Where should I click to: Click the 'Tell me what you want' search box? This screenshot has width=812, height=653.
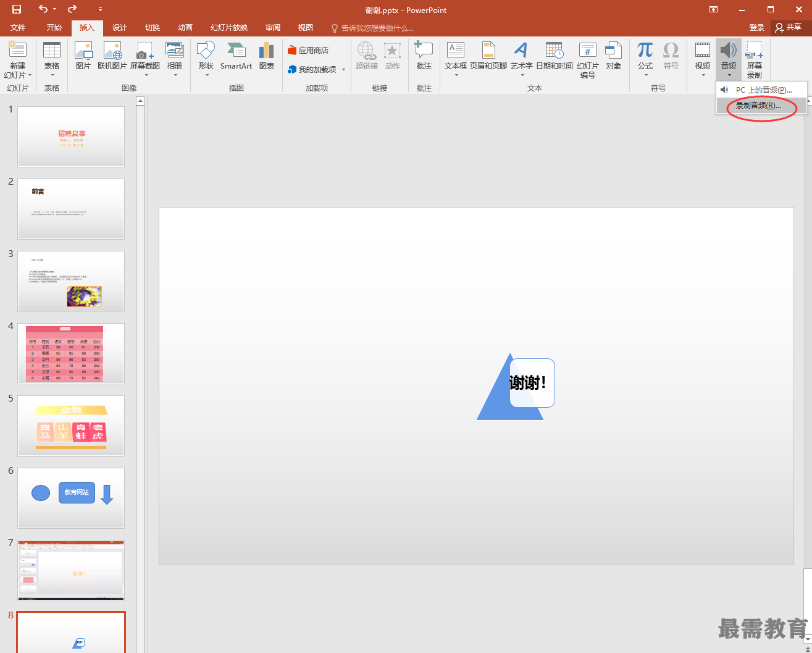372,28
